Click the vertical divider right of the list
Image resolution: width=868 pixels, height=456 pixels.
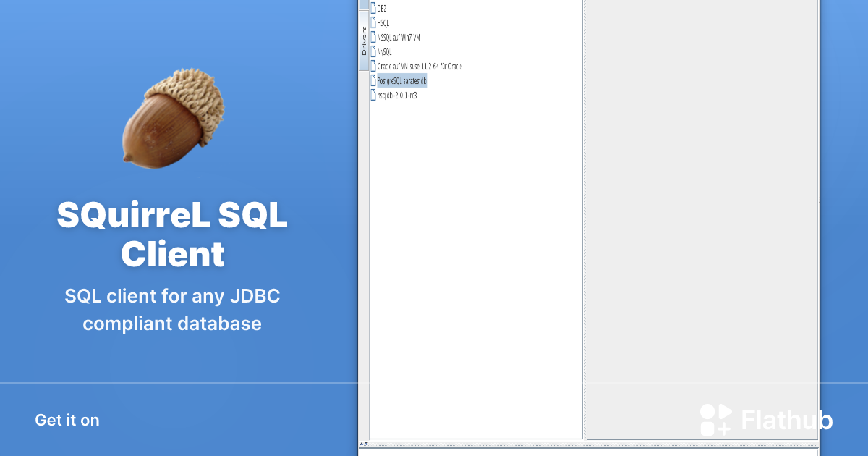point(584,217)
